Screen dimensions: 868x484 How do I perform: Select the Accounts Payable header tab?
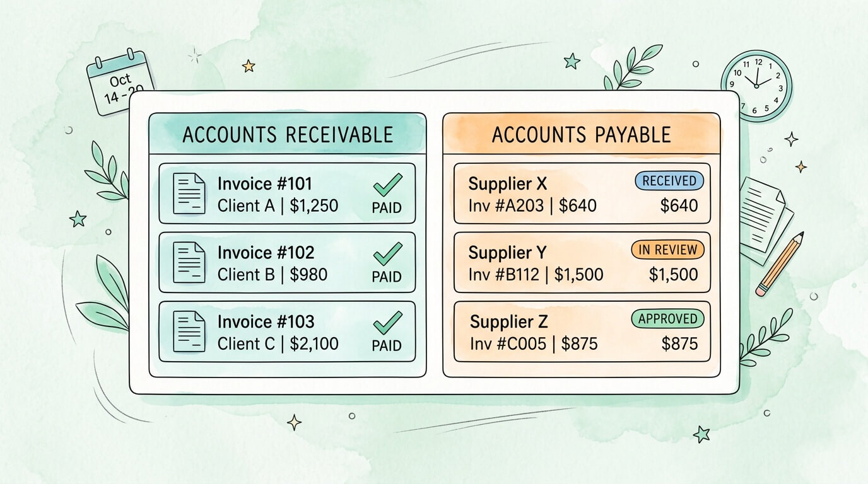(581, 134)
